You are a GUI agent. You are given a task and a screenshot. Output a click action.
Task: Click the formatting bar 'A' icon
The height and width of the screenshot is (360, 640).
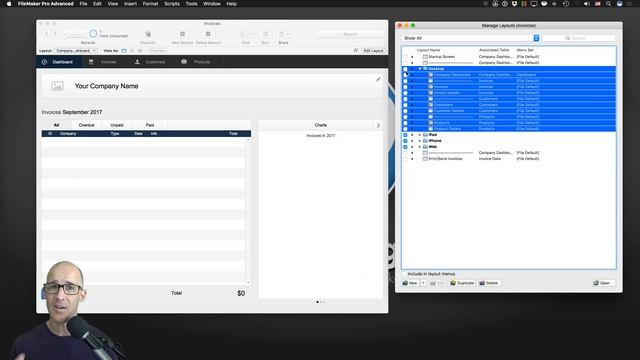(356, 51)
